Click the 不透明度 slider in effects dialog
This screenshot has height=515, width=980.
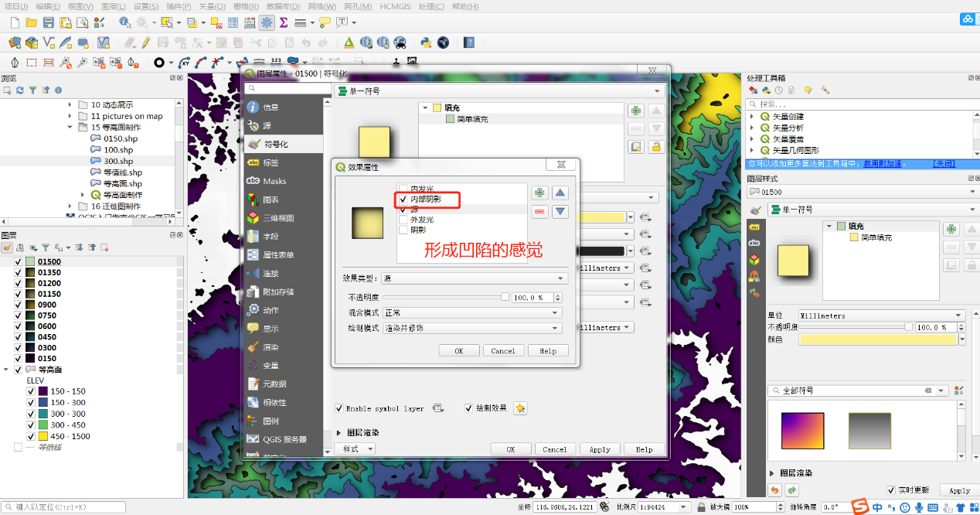[444, 297]
